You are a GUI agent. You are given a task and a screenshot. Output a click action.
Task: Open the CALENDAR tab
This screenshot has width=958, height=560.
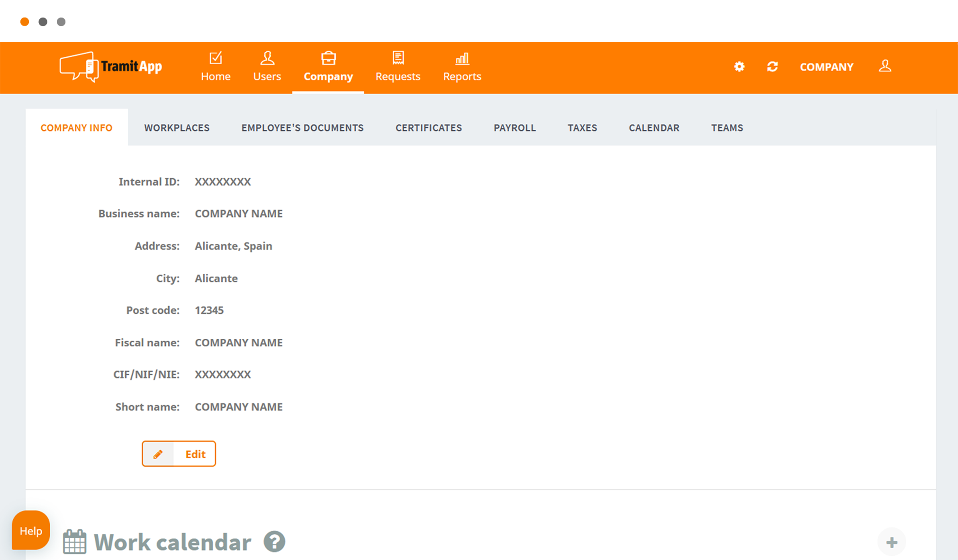654,128
